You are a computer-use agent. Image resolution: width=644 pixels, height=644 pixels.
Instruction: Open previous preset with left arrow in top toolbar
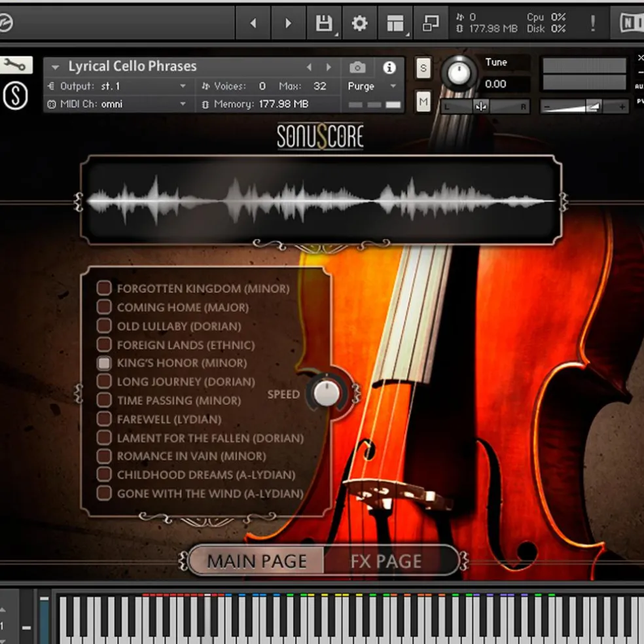[x=253, y=23]
